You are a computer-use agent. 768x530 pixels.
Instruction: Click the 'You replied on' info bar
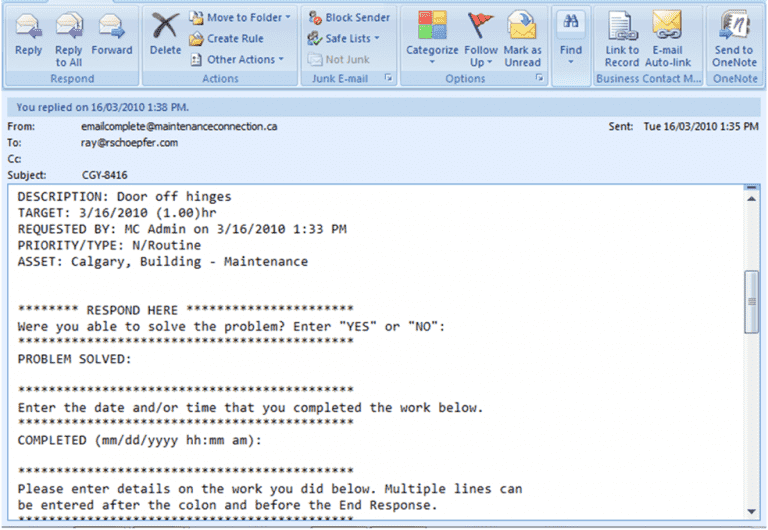click(384, 107)
